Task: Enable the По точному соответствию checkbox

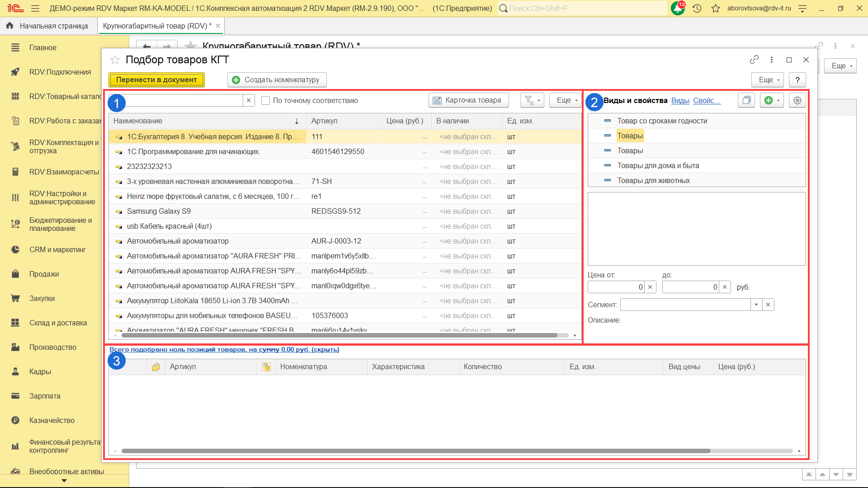Action: (266, 100)
